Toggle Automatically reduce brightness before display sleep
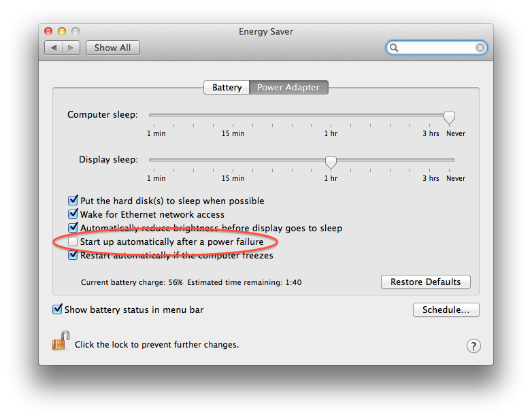The height and width of the screenshot is (419, 532). point(73,228)
